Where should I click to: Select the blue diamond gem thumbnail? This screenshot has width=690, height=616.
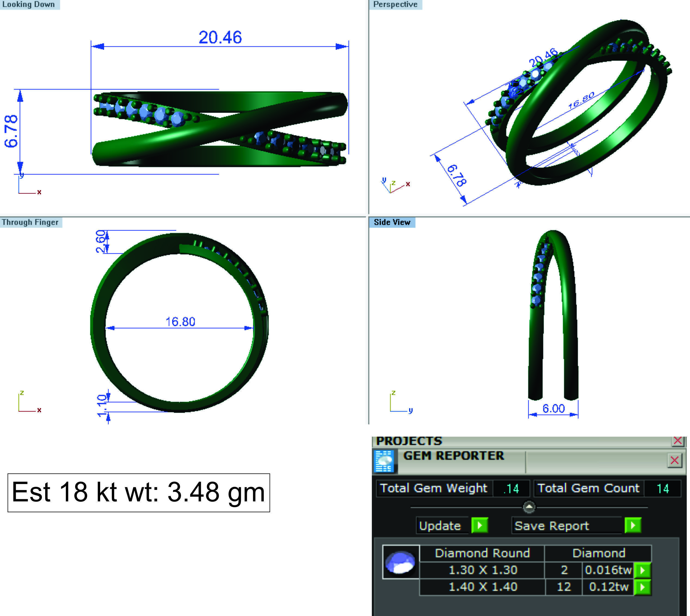(x=401, y=562)
